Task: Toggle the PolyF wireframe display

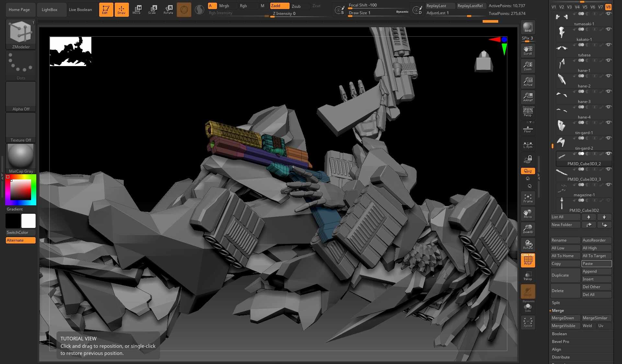Action: [528, 260]
